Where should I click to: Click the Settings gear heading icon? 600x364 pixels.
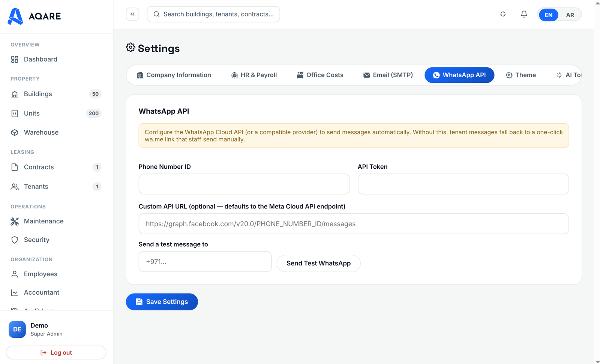130,48
